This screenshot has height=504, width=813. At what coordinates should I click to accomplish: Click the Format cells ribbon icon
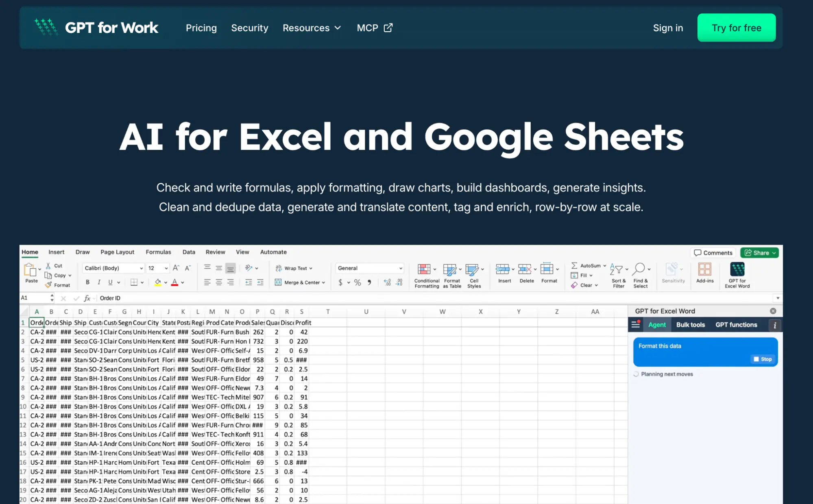547,269
